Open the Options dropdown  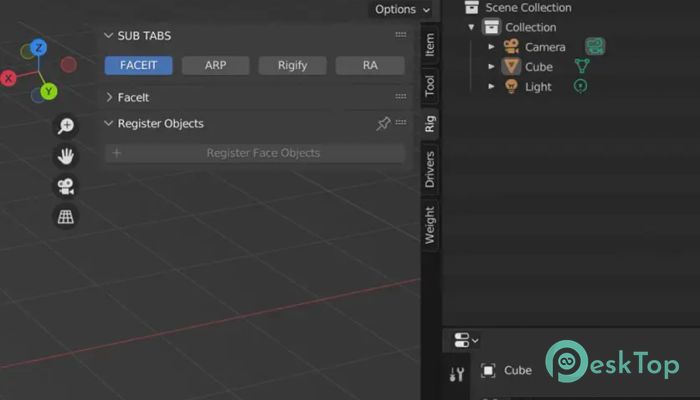point(402,9)
